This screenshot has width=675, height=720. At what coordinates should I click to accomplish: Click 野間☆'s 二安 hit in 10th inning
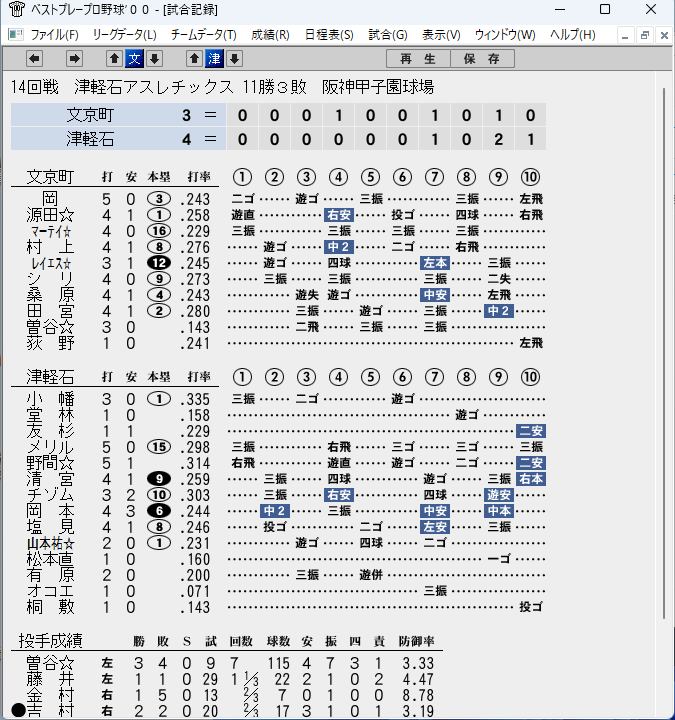point(531,463)
